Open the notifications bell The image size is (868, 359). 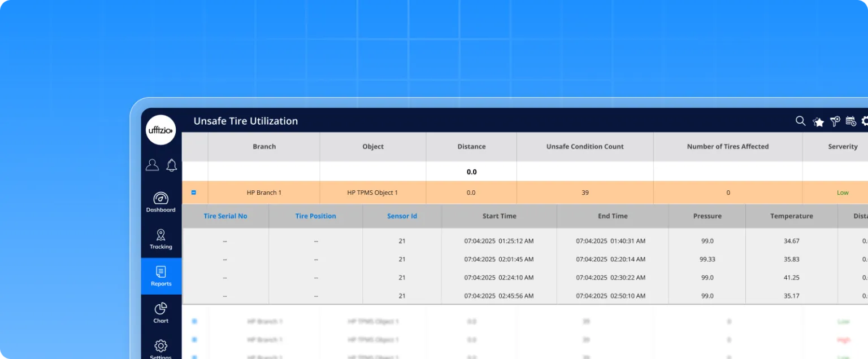pyautogui.click(x=172, y=165)
